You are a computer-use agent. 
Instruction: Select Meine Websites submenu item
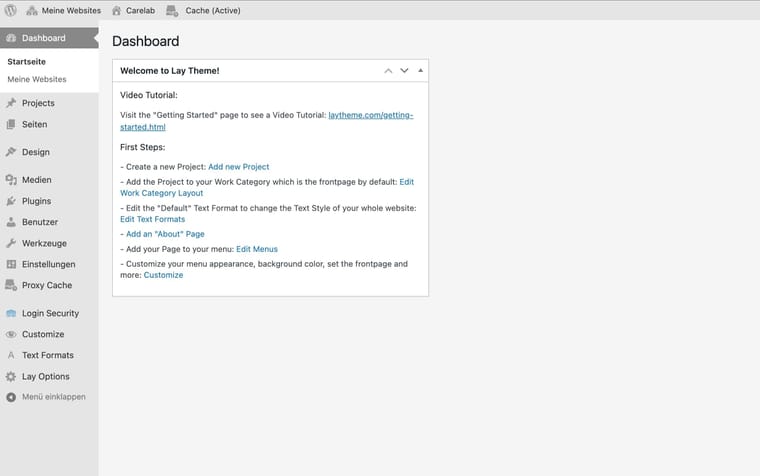pyautogui.click(x=37, y=79)
